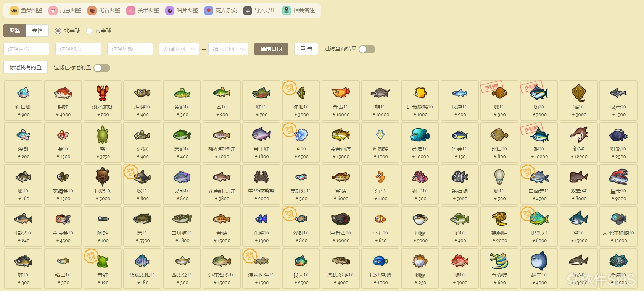Select the 耳带蝴蝶鱼 butterfly fish icon
This screenshot has height=291, width=644.
[420, 93]
